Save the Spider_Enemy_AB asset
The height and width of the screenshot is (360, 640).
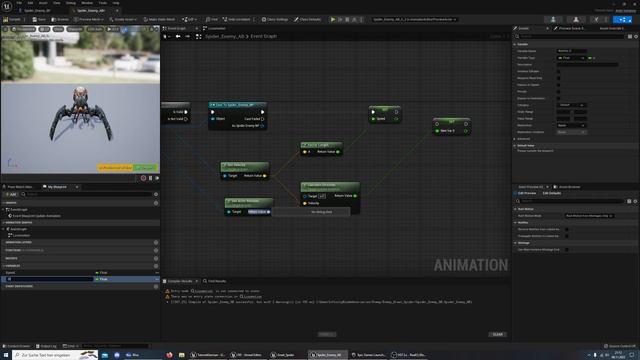tap(39, 19)
